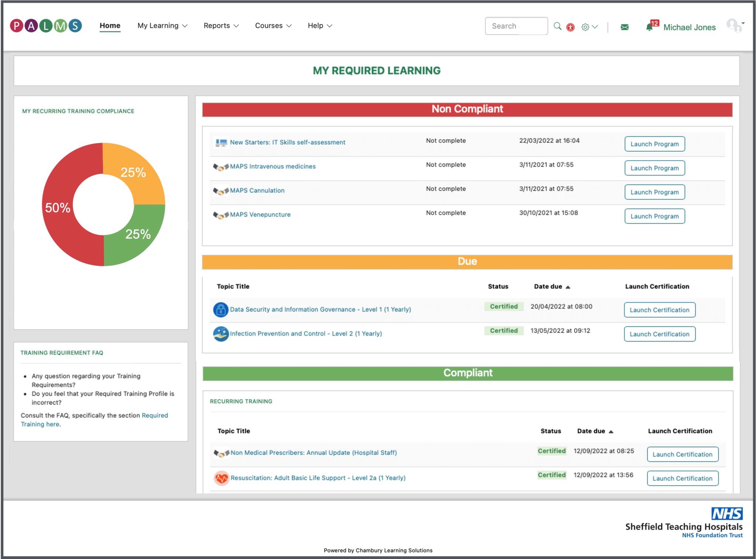The image size is (756, 559).
Task: Sort by the Date due arrow in Due section
Action: (x=567, y=287)
